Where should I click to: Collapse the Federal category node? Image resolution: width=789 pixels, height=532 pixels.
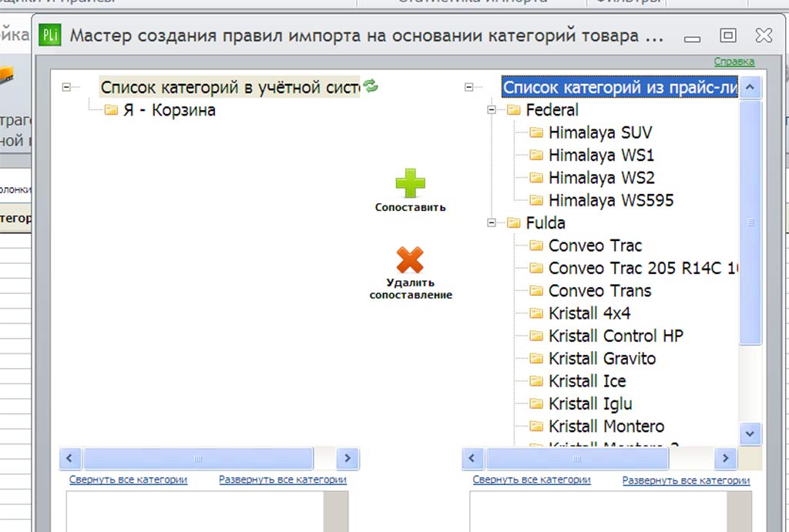[x=492, y=109]
